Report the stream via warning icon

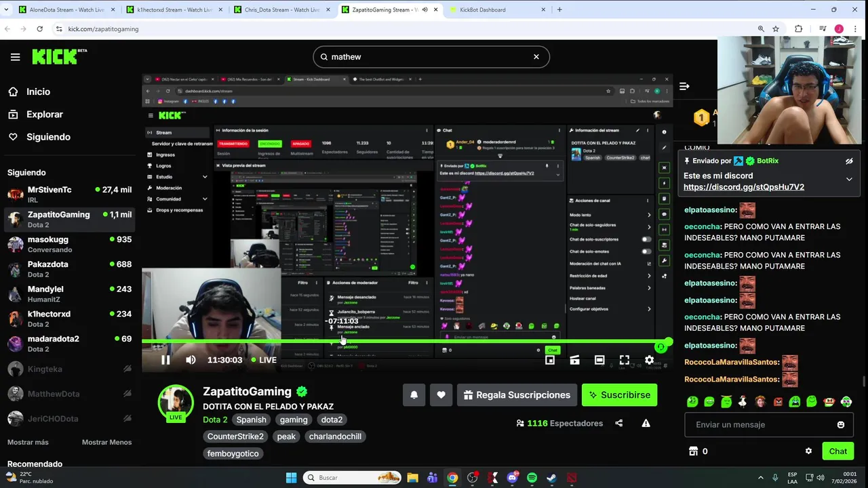coord(646,423)
